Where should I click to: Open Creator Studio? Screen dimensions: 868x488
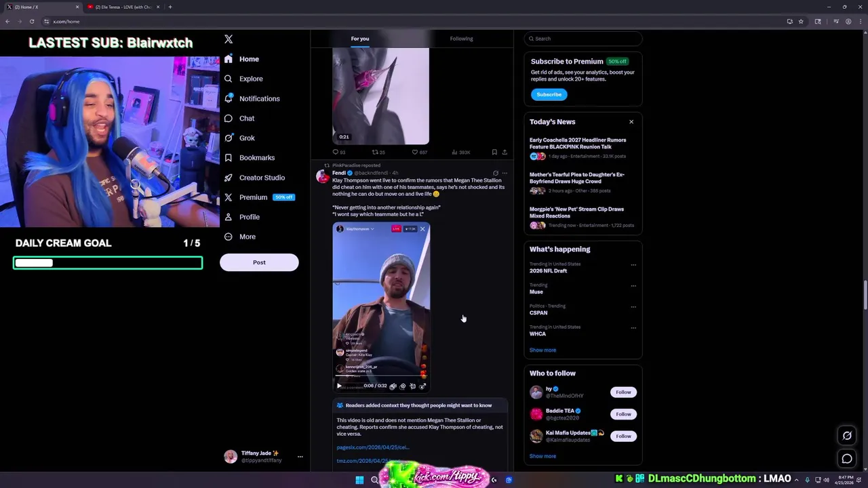click(254, 178)
